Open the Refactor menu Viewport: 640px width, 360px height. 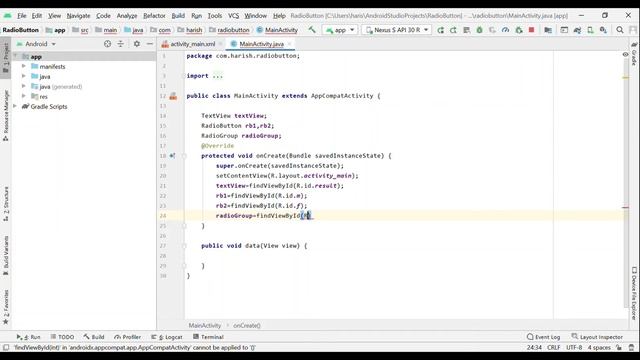click(154, 16)
